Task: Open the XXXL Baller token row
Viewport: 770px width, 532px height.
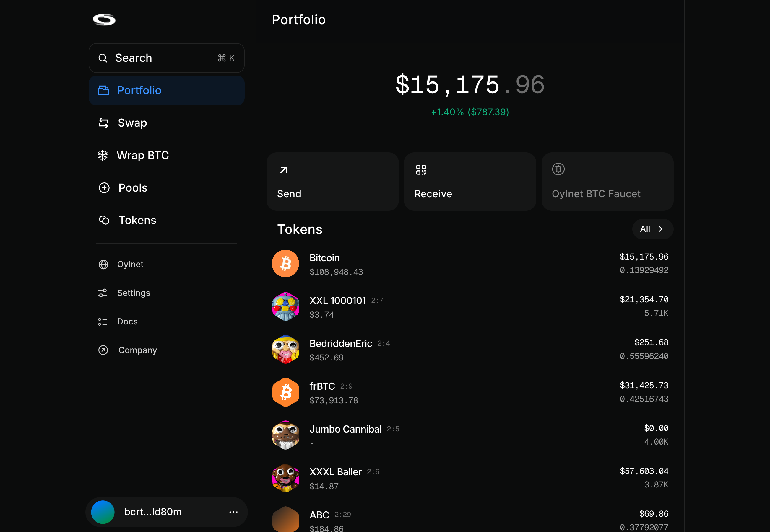Action: click(x=470, y=478)
